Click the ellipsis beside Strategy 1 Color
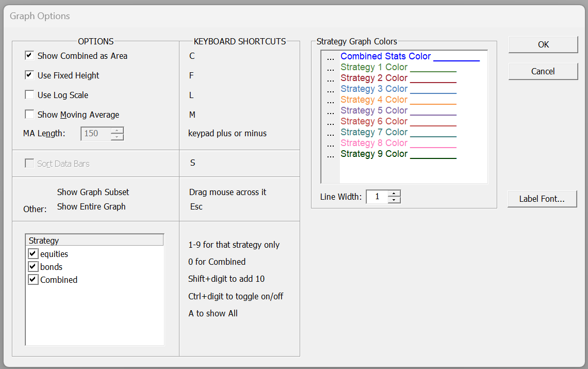 331,68
